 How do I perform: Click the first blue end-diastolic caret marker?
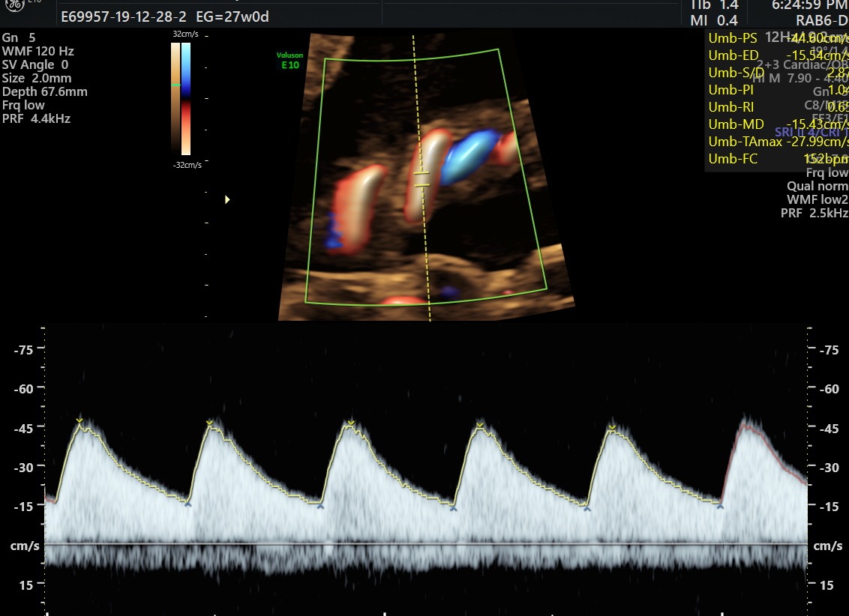[188, 504]
